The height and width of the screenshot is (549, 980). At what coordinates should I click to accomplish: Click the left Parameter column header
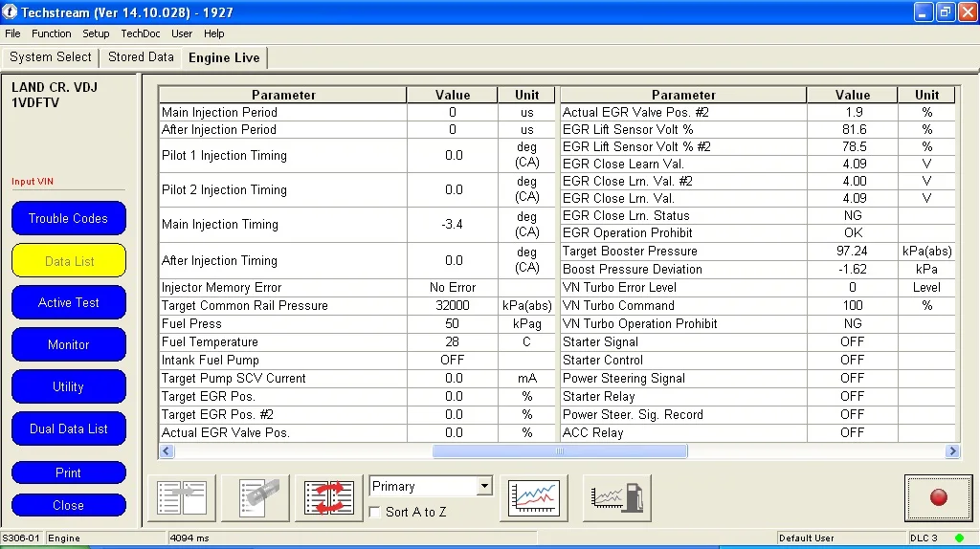pos(283,95)
